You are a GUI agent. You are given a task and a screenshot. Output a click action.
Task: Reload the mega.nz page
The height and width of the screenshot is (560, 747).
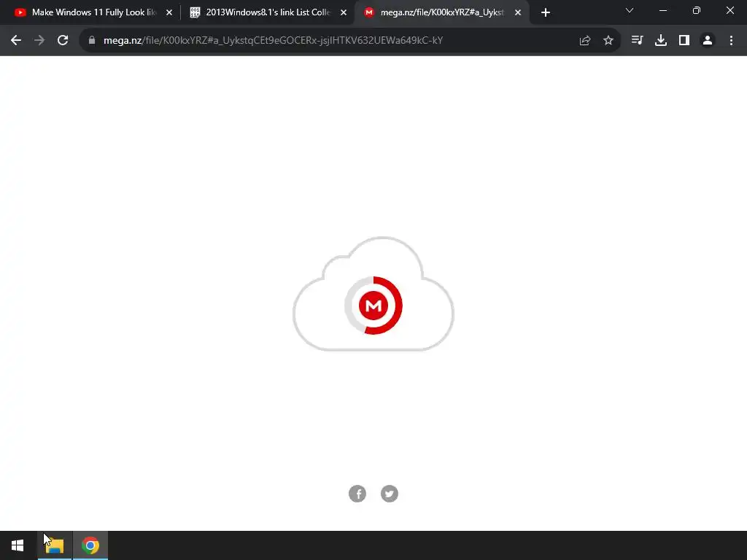(63, 41)
